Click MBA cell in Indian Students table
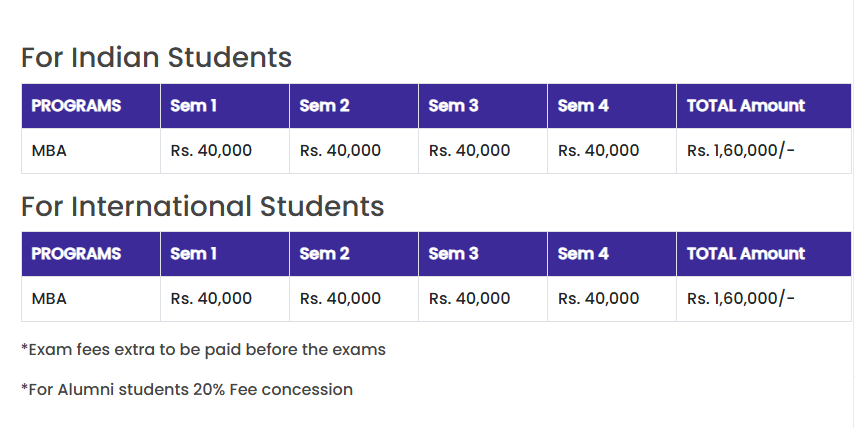The image size is (857, 428). point(49,151)
